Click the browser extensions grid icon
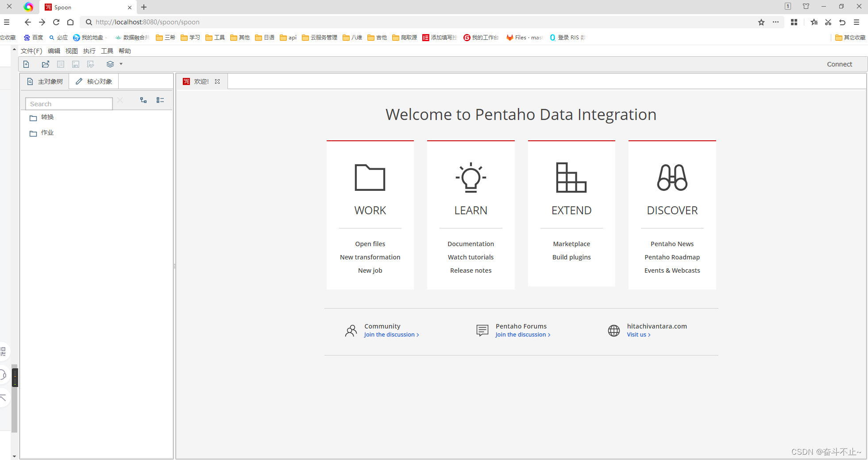This screenshot has width=868, height=460. click(x=794, y=22)
